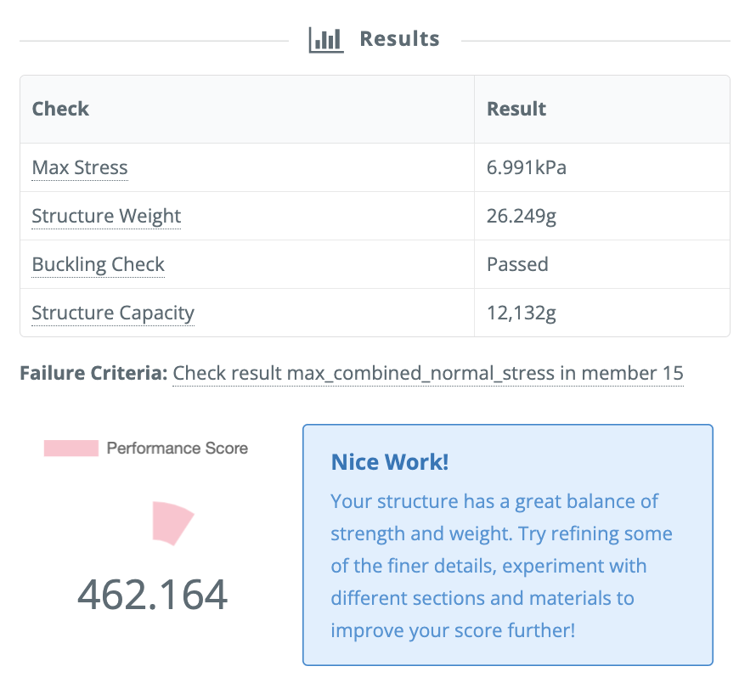
Task: Click the 12,132g capacity value
Action: 521,313
